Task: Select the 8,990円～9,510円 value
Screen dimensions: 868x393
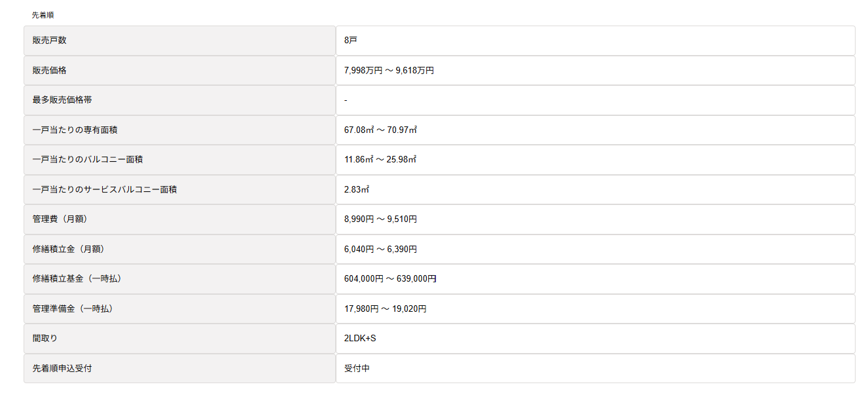Action: (380, 219)
